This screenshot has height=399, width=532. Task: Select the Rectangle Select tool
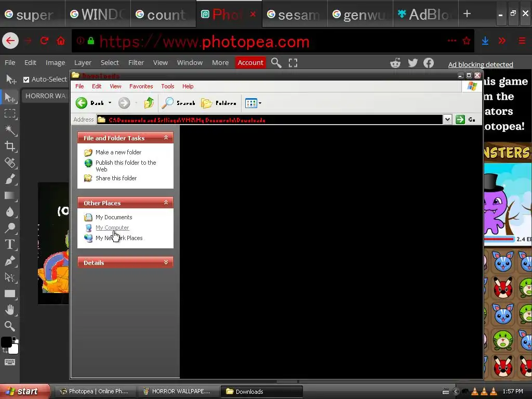click(10, 114)
